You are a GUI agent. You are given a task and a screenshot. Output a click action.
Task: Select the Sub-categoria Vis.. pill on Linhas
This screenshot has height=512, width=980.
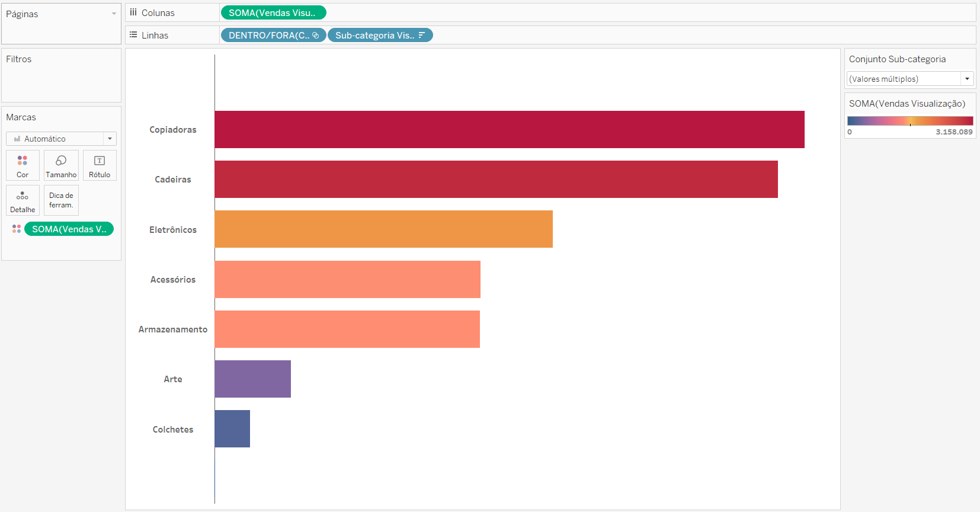coord(380,35)
